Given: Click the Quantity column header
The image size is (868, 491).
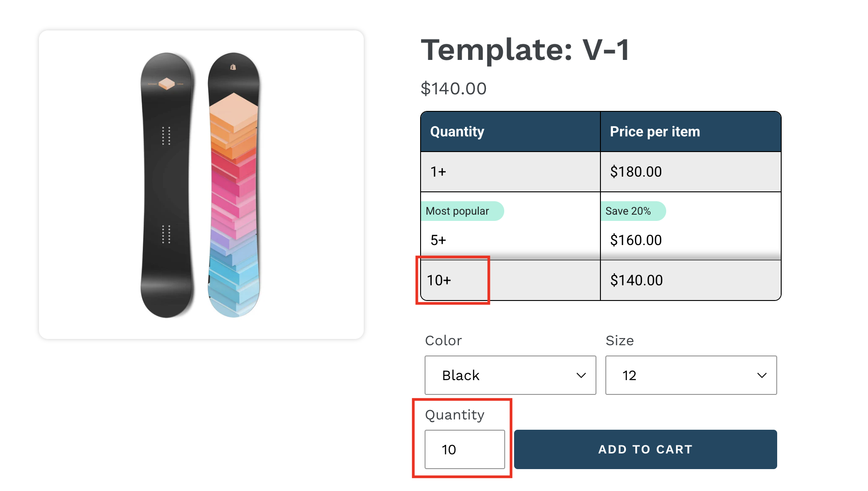Looking at the screenshot, I should pos(457,131).
